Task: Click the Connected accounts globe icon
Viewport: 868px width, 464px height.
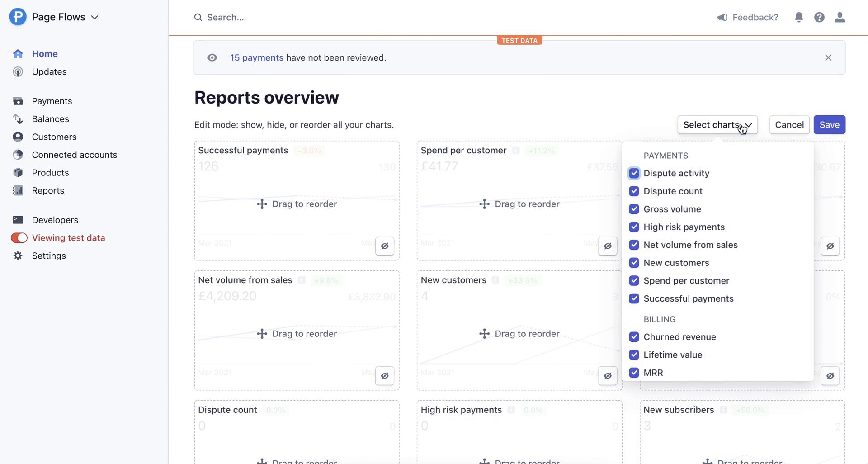Action: [18, 155]
